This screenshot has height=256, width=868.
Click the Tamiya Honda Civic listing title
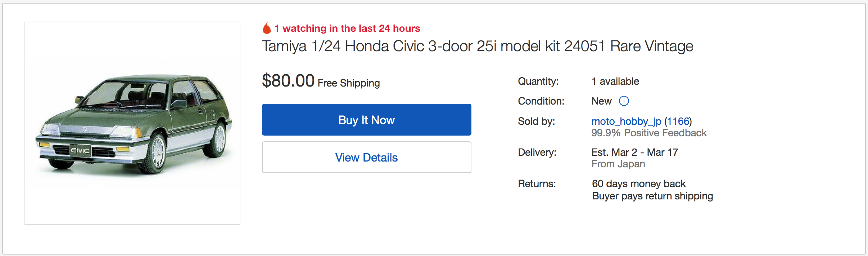coord(477,46)
